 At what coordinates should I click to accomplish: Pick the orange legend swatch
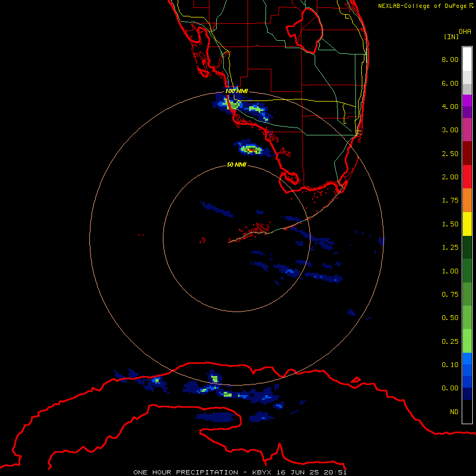467,200
